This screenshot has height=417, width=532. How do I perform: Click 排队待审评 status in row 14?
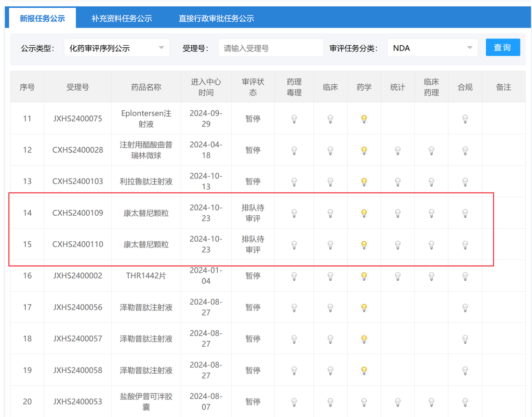tap(253, 213)
